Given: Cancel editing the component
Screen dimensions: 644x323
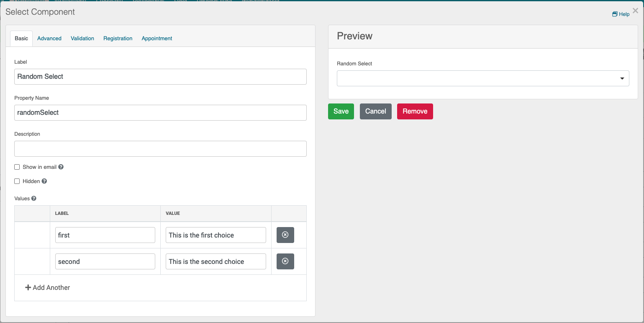Looking at the screenshot, I should [x=376, y=111].
